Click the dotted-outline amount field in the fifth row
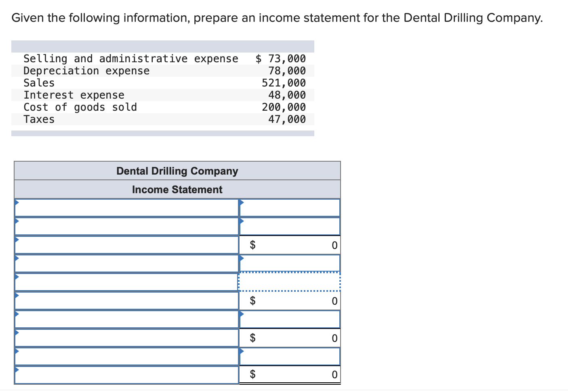The width and height of the screenshot is (568, 392). click(290, 282)
